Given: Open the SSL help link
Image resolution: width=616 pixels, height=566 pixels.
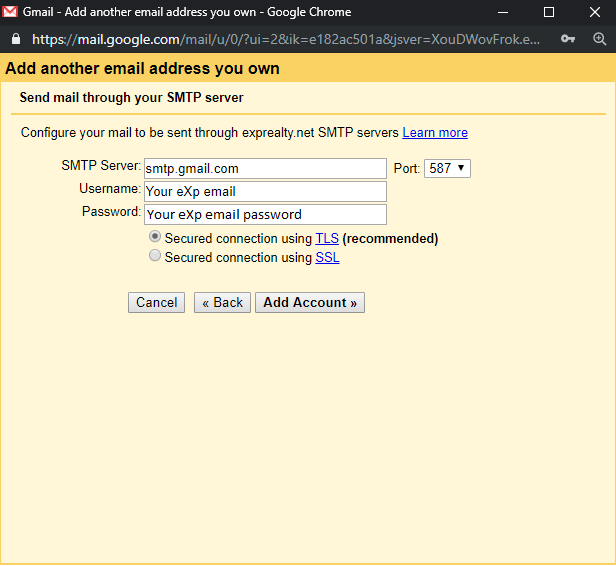Looking at the screenshot, I should point(327,258).
